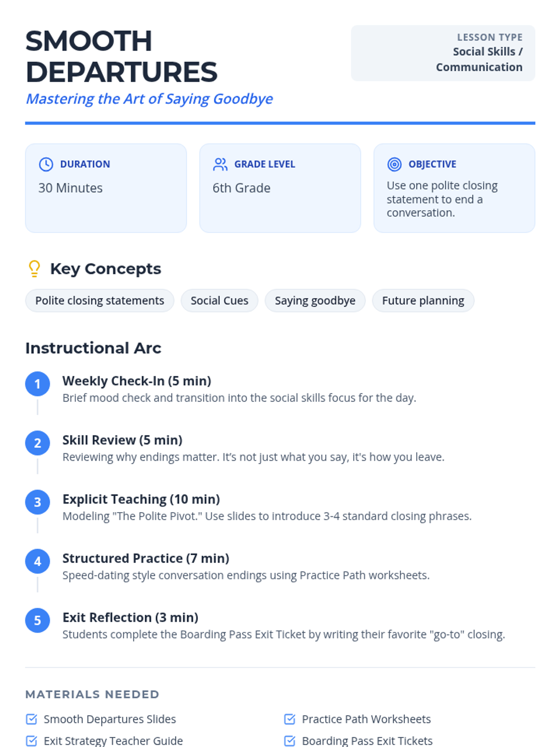Click the step 4 numbered circle
The image size is (560, 747).
[37, 562]
